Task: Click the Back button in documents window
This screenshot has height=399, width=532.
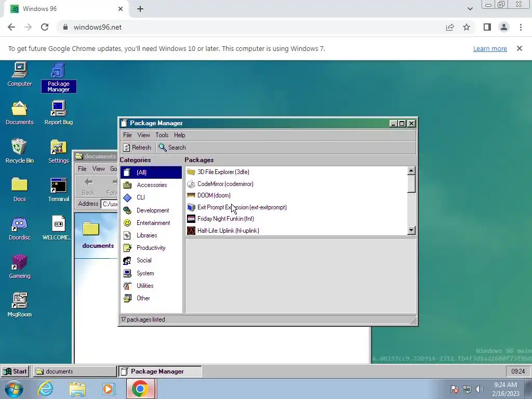Action: (x=88, y=187)
